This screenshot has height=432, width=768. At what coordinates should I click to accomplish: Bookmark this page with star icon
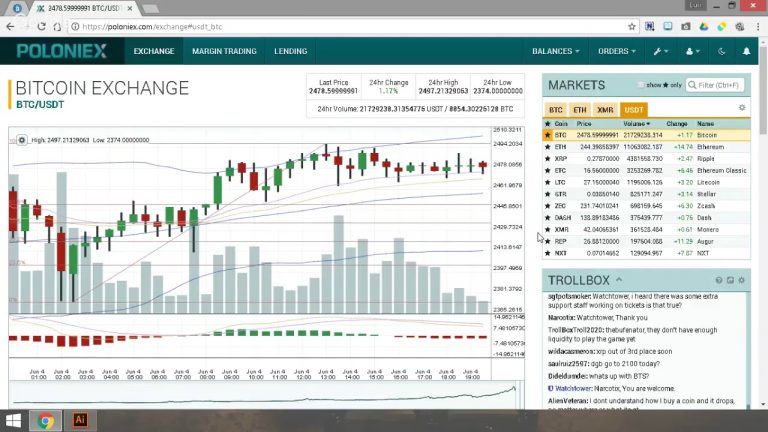pos(632,26)
